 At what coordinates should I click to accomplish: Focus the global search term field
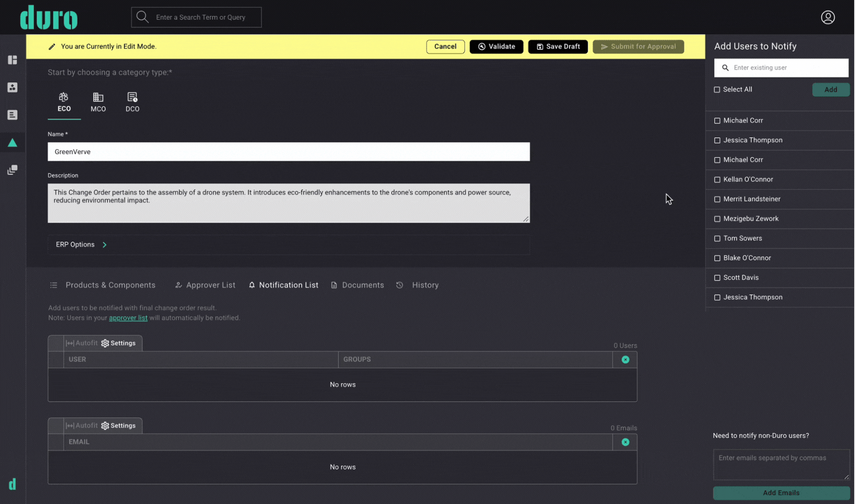197,17
